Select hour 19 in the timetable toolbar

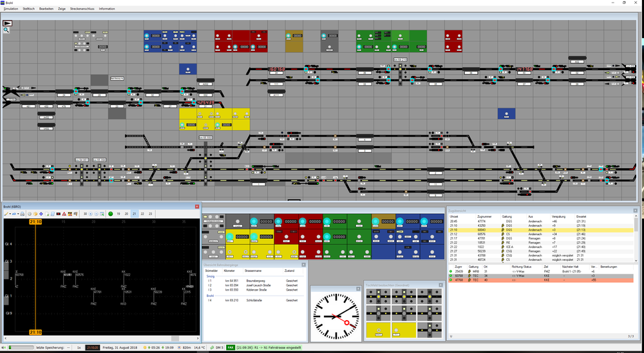click(118, 214)
